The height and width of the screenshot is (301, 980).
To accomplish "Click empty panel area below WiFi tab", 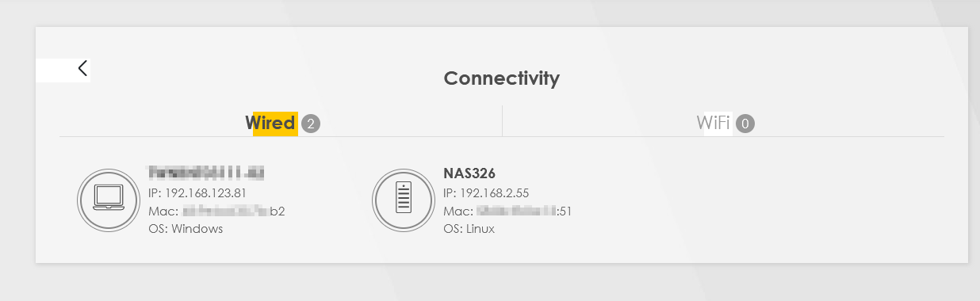I will [x=753, y=198].
